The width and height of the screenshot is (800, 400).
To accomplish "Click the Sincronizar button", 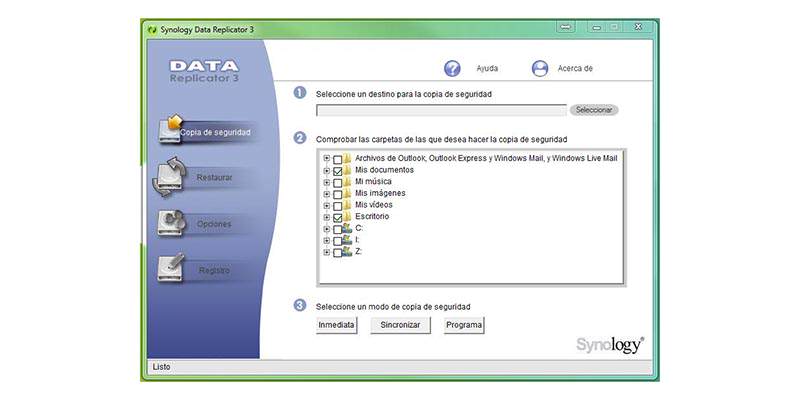I will [x=400, y=325].
